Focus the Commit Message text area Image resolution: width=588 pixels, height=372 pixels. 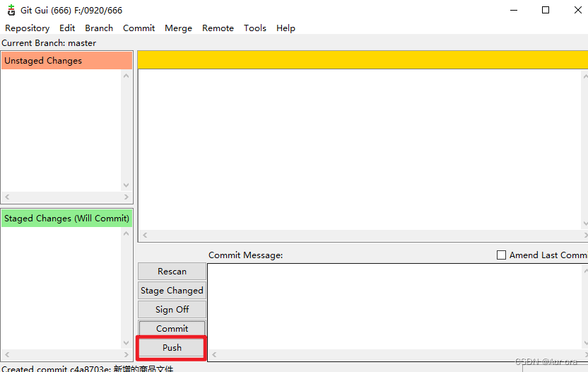click(394, 306)
